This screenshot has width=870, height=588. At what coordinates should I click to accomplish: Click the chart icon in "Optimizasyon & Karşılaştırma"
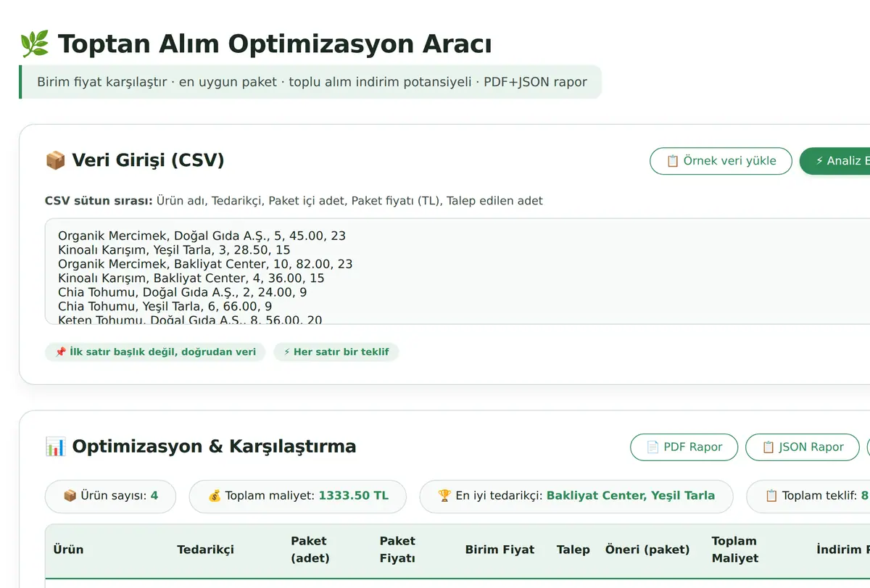point(55,447)
